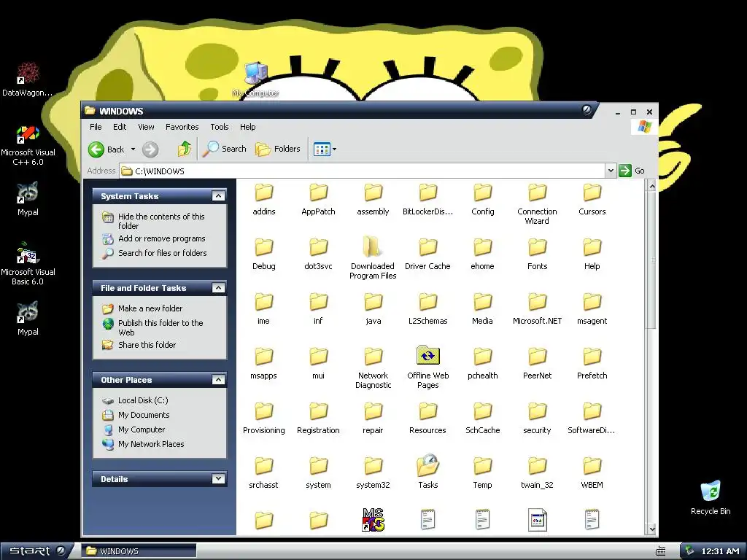This screenshot has width=747, height=560.
Task: Collapse the File and Folder Tasks panel
Action: coord(218,288)
